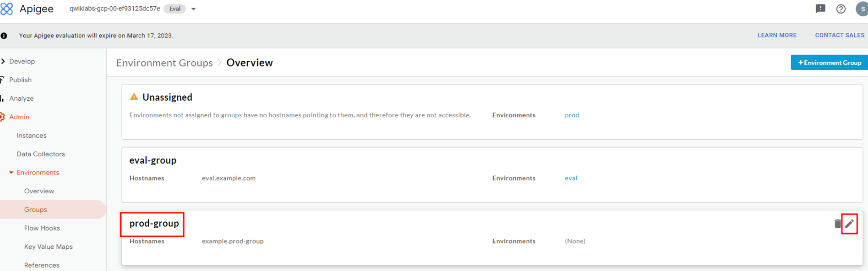Click hostname example.prod-group

232,241
